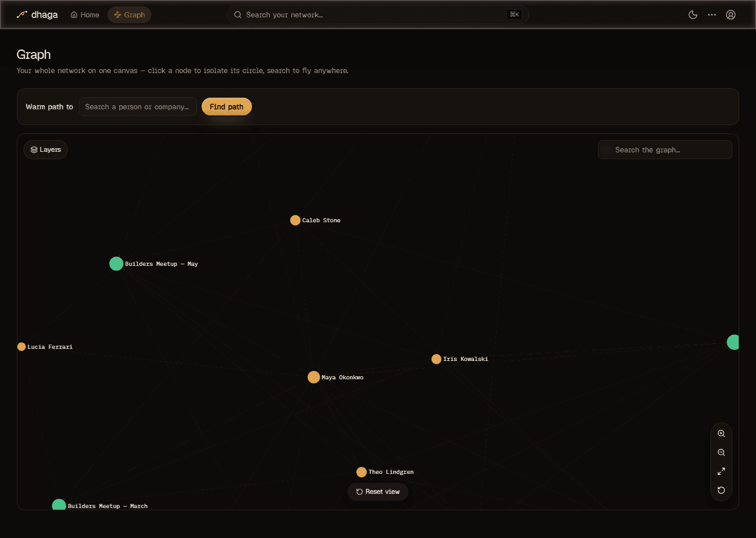Go to the Home tab
756x538 pixels.
(85, 15)
